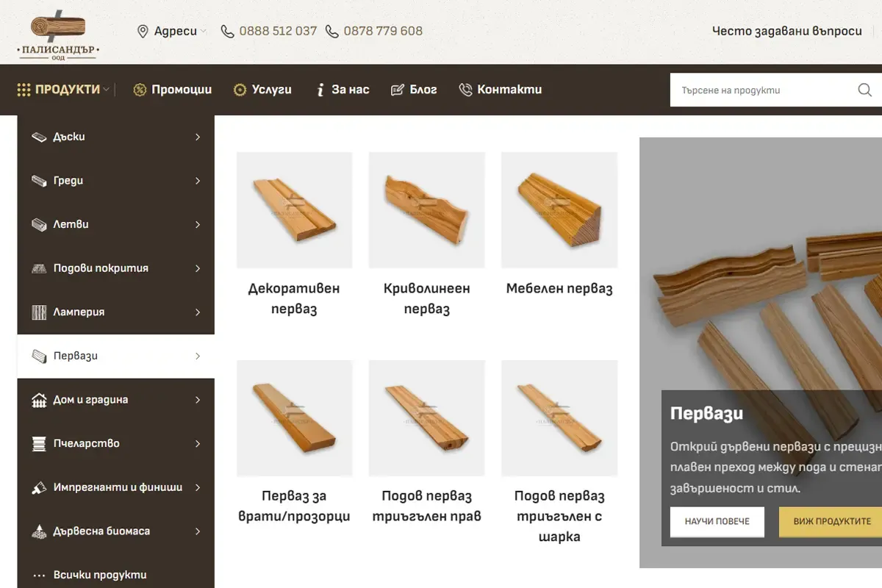Viewport: 882px width, 588px height.
Task: Expand the Дъски category arrow
Action: click(x=198, y=137)
